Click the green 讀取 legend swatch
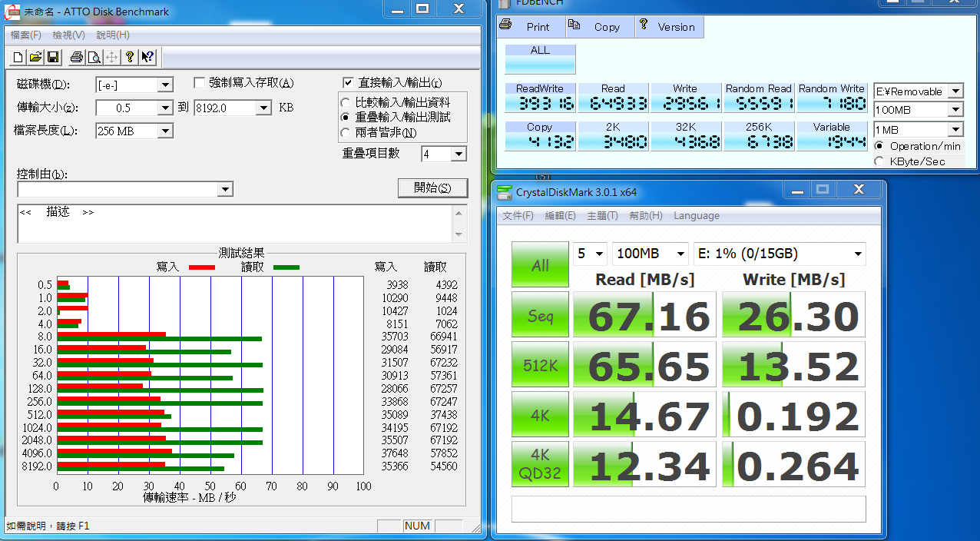This screenshot has width=980, height=541. tap(286, 267)
